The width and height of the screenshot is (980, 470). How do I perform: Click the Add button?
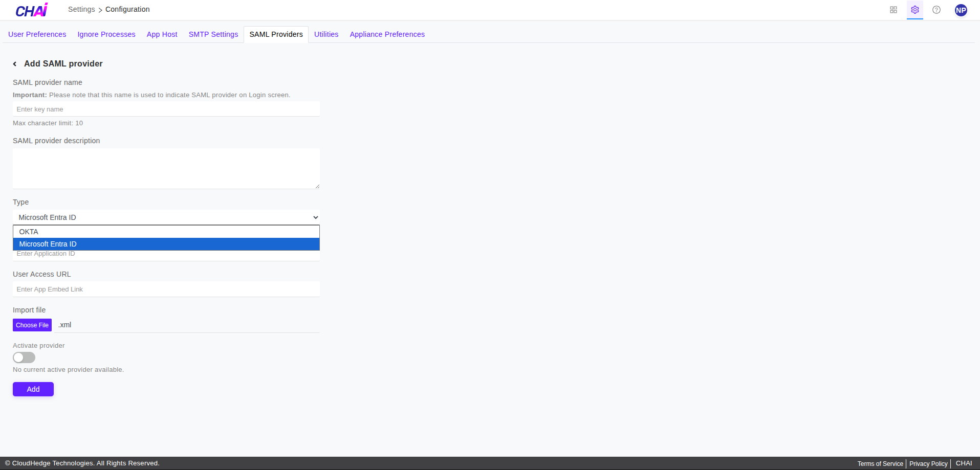pos(33,389)
